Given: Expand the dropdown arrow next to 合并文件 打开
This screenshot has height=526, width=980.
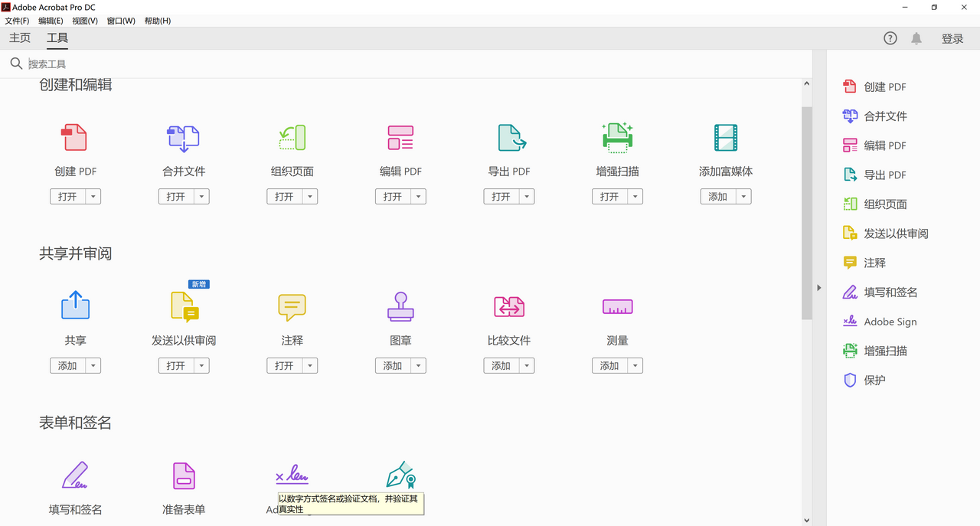Looking at the screenshot, I should click(x=201, y=197).
